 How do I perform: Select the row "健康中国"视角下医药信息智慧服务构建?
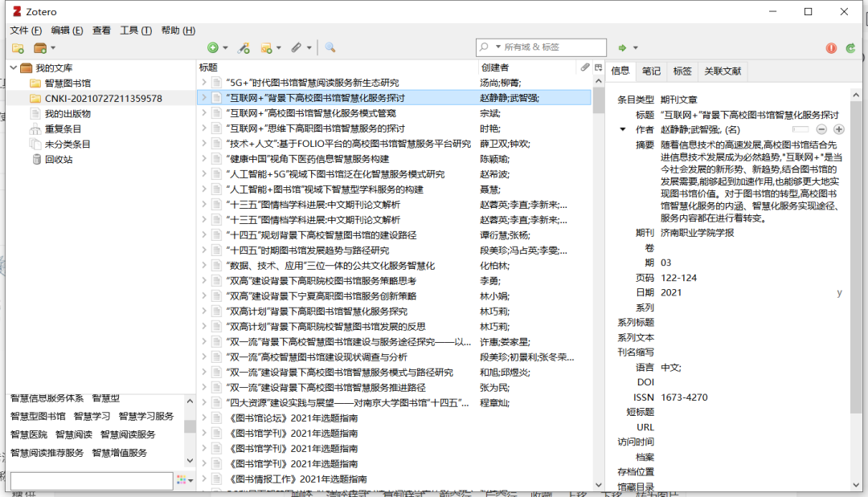coord(394,159)
